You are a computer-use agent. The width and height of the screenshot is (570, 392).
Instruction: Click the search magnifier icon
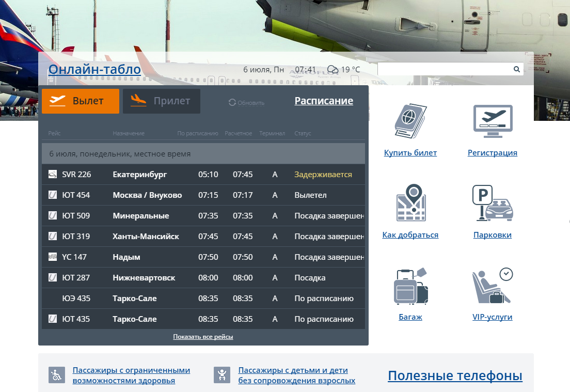(x=516, y=69)
